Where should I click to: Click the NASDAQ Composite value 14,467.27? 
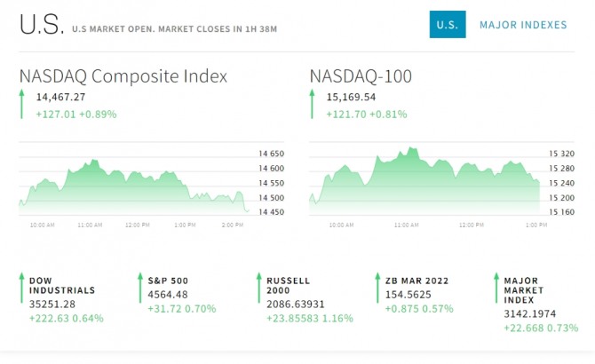click(61, 98)
